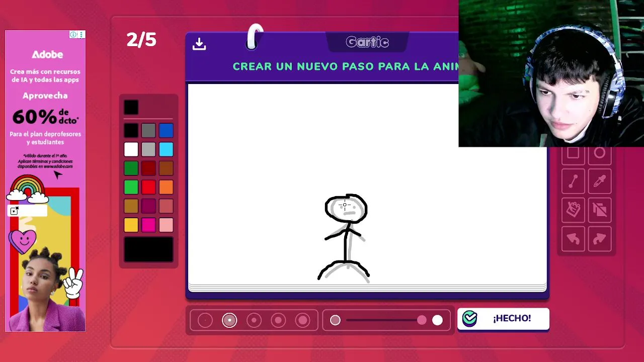
Task: Download the drawing with the download icon
Action: (199, 44)
